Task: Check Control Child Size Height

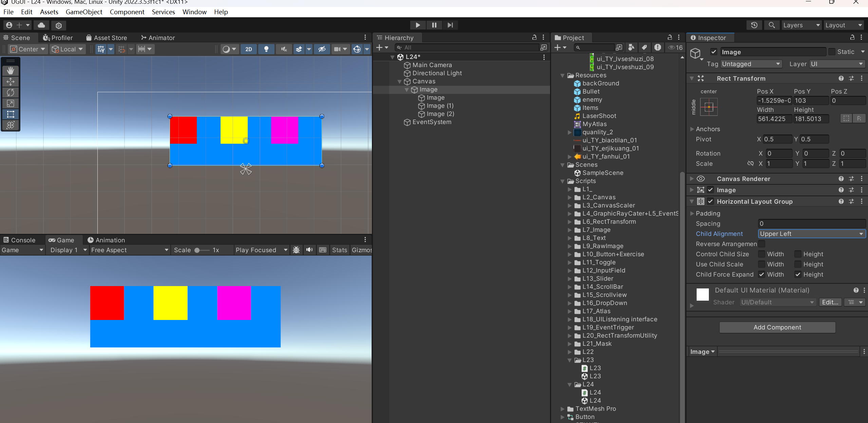Action: pos(798,254)
